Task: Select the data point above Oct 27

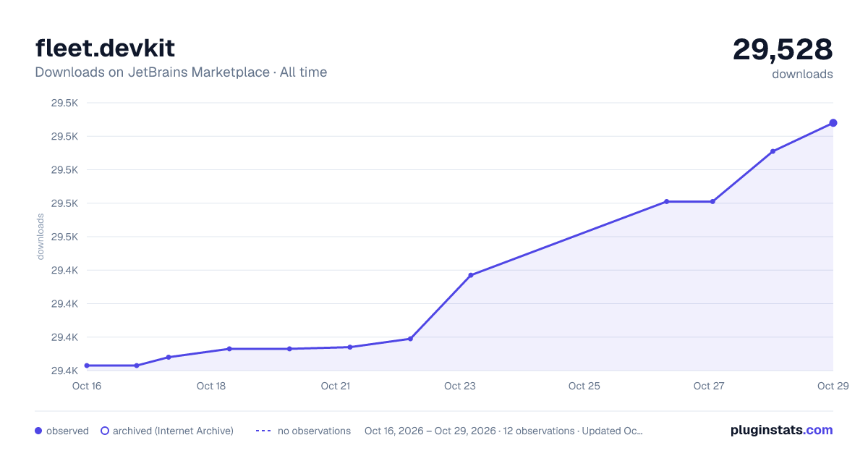Action: click(x=712, y=201)
